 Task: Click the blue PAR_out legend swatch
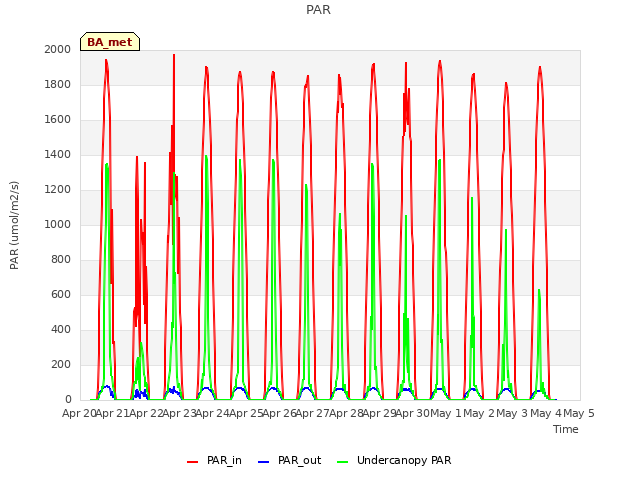coord(264,462)
